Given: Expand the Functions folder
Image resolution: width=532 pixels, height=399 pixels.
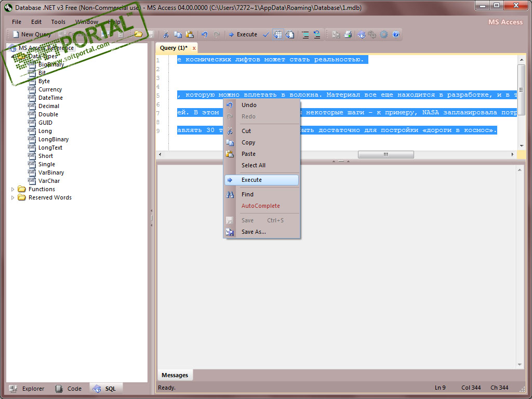Looking at the screenshot, I should point(13,189).
